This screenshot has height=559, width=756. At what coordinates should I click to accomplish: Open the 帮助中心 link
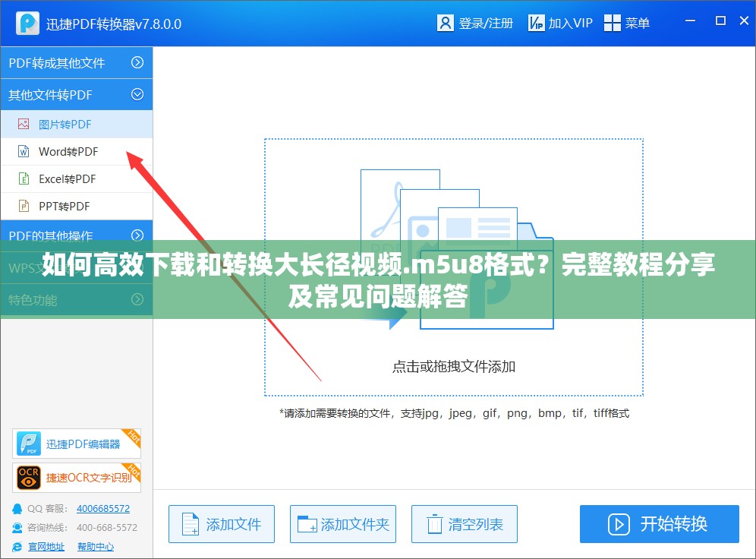tap(96, 546)
